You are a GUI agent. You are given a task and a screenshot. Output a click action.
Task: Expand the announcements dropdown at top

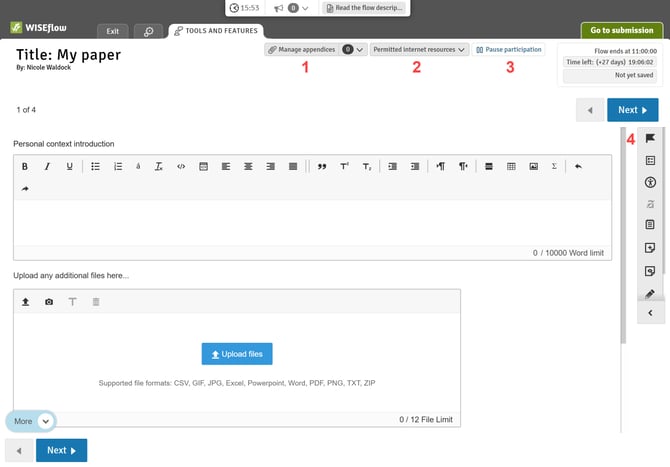(305, 8)
